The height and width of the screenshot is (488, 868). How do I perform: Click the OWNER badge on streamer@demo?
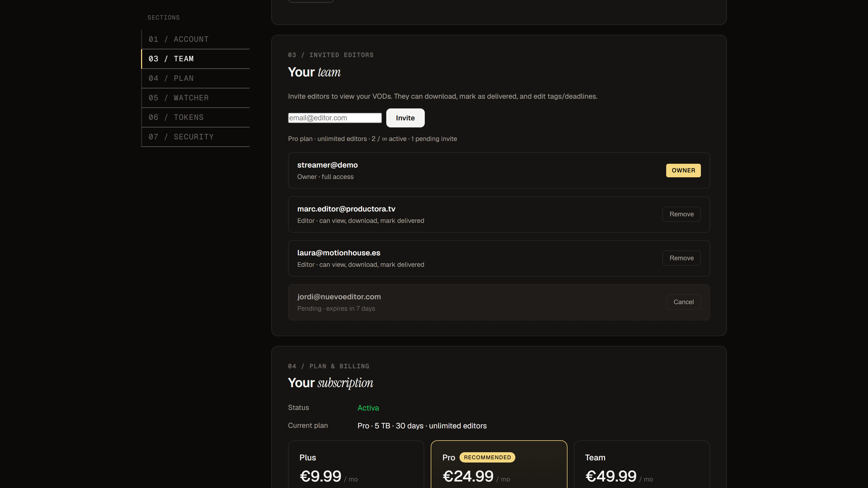pyautogui.click(x=683, y=171)
